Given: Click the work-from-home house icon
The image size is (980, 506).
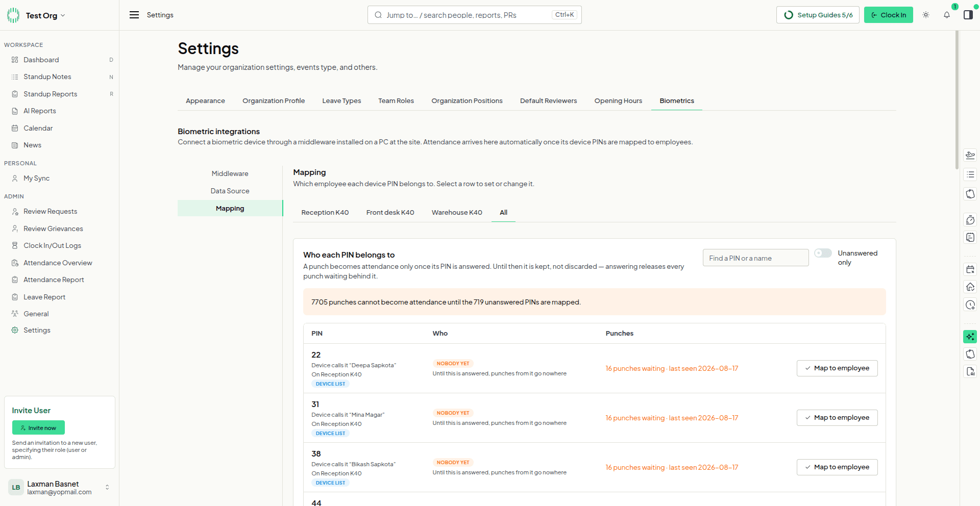Looking at the screenshot, I should (970, 287).
